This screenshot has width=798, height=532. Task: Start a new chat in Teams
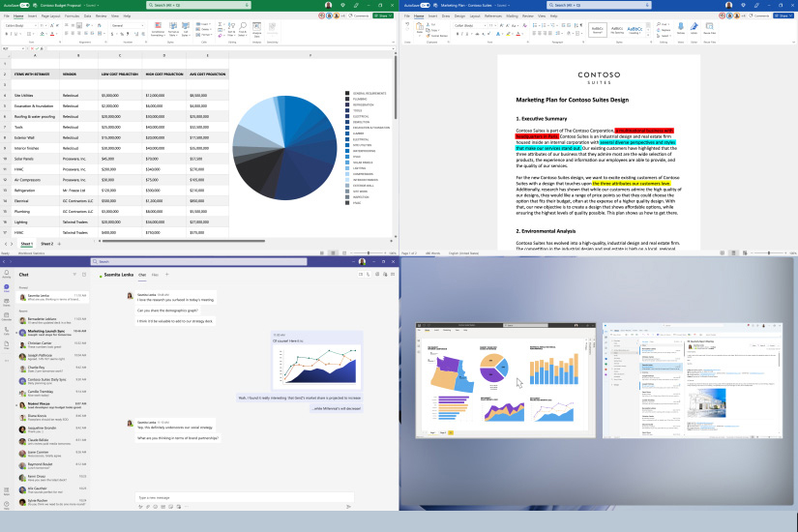84,275
